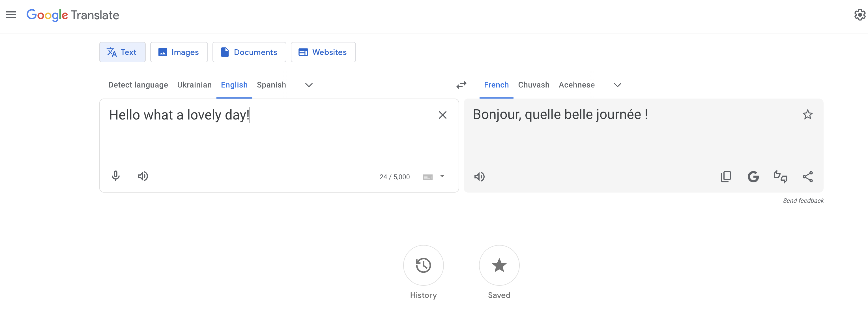
Task: Swap the source and target languages
Action: tap(461, 85)
